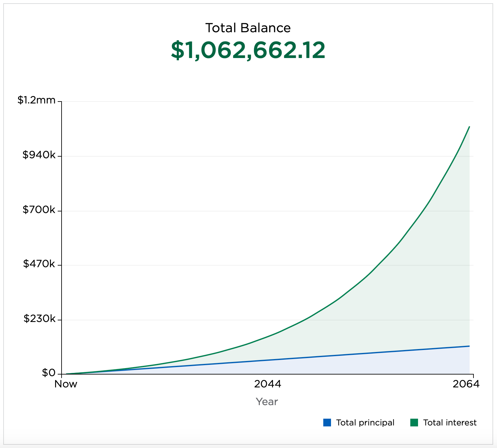497x448 pixels.
Task: Select the $940k y-axis label
Action: (39, 155)
